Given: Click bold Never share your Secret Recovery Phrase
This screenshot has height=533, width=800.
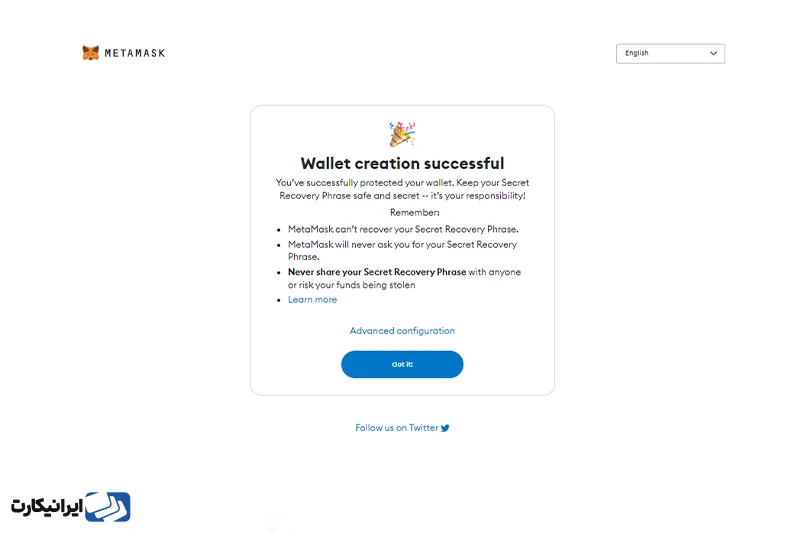Looking at the screenshot, I should [x=377, y=272].
